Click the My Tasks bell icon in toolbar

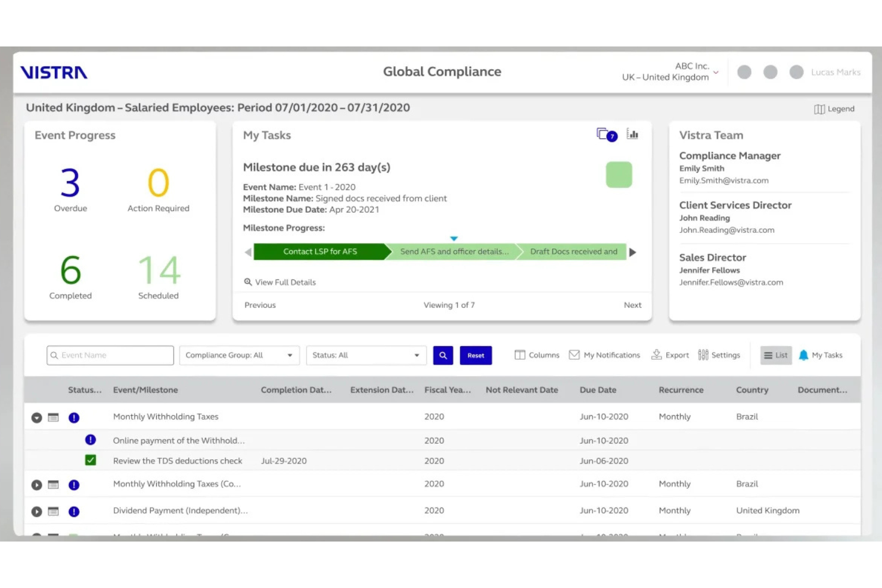click(803, 355)
